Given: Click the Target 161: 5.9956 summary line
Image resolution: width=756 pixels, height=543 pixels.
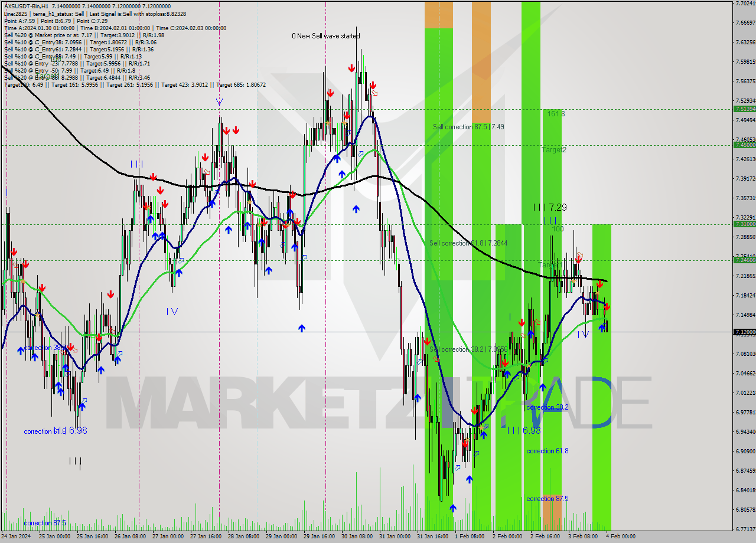Looking at the screenshot, I should [135, 84].
